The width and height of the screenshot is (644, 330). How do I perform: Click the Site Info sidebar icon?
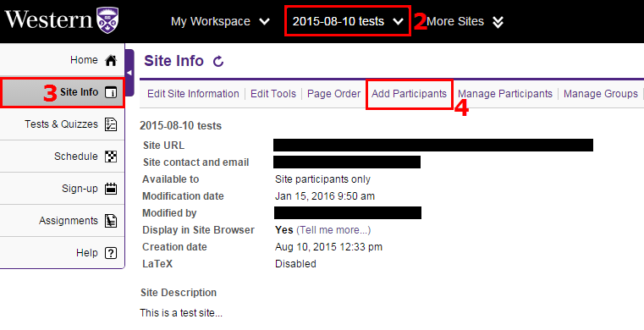click(111, 92)
